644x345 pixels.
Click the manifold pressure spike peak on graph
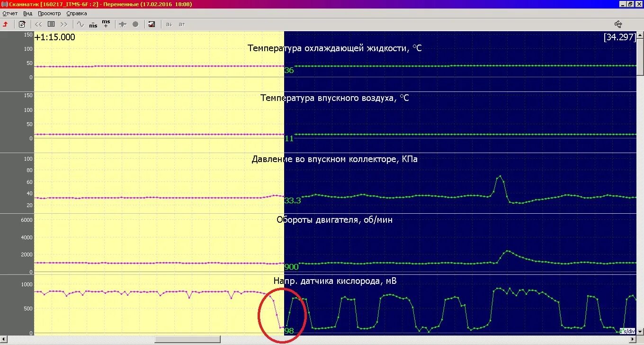click(500, 176)
